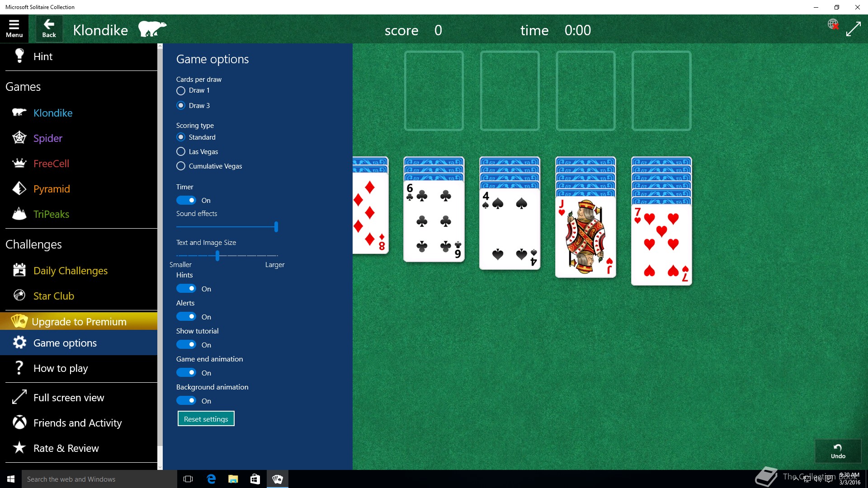868x488 pixels.
Task: Toggle the Timer switch off
Action: [186, 200]
